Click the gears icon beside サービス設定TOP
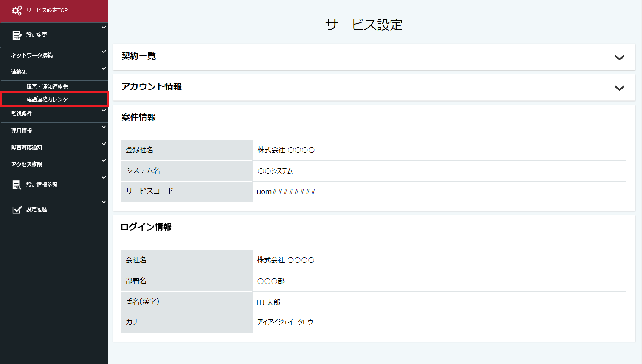Screen dimensions: 642x364 [x=17, y=11]
